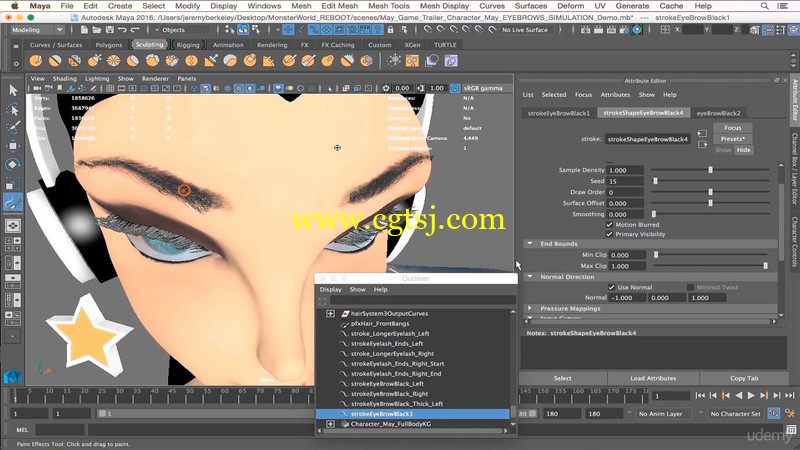Open the Apple menu

(x=15, y=6)
